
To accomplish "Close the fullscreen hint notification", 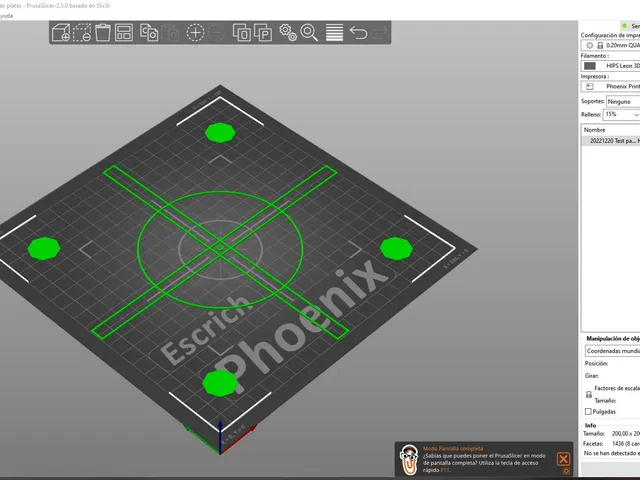I will [563, 459].
